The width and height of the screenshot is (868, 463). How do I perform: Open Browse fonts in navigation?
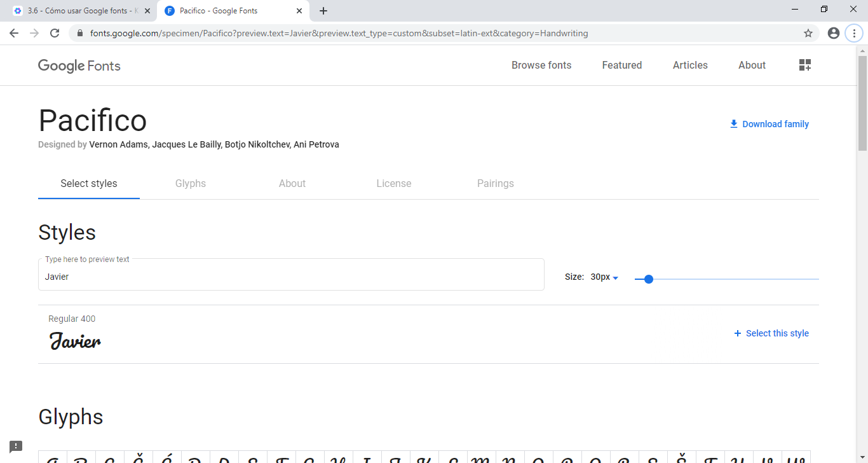pos(541,65)
